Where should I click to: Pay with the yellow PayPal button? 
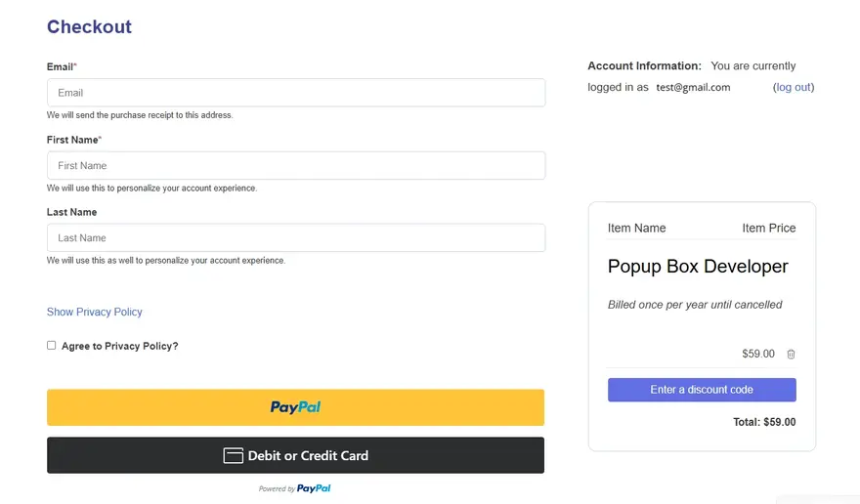295,407
